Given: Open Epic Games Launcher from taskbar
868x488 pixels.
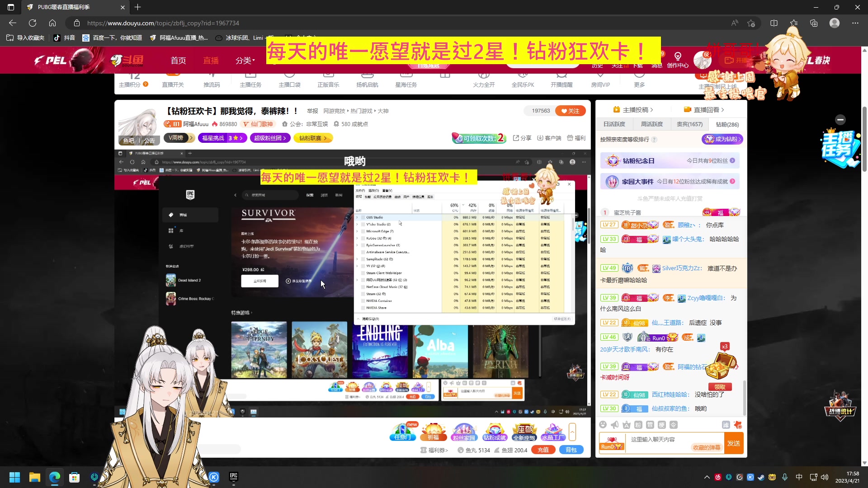Looking at the screenshot, I should pyautogui.click(x=234, y=477).
